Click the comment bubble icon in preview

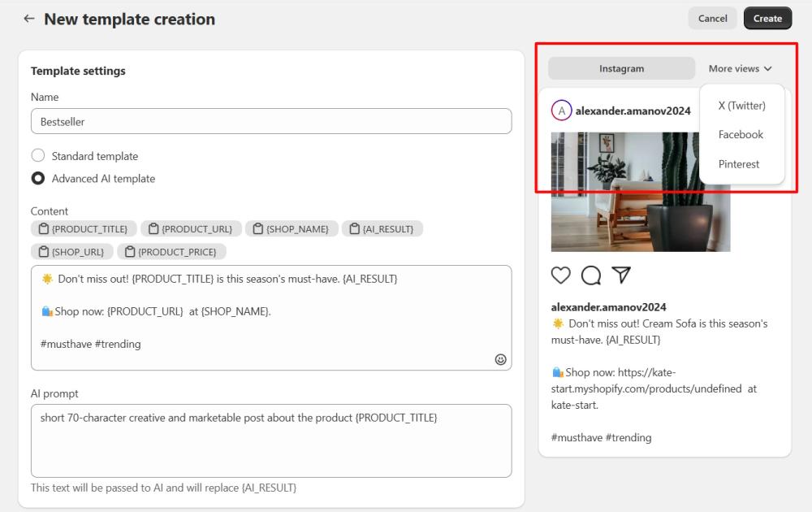(591, 276)
